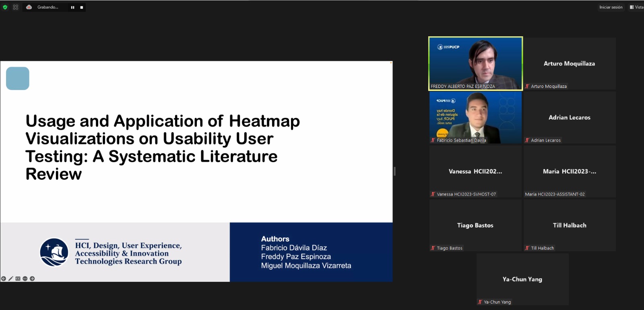Select Freddy Alberto Paz Espinoza's video tile
The image size is (644, 310).
tap(475, 63)
